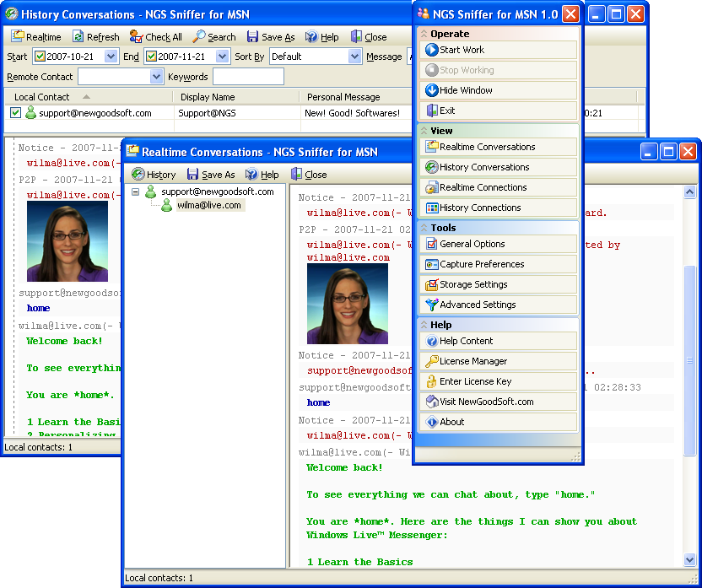Collapse the Operate section
Viewport: 702px width, 588px height.
(x=424, y=34)
